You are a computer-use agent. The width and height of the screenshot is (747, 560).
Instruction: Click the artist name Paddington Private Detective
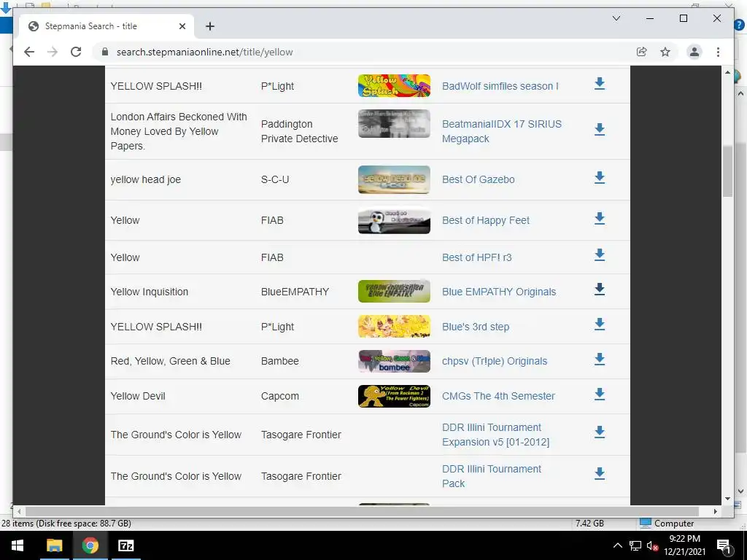(299, 131)
